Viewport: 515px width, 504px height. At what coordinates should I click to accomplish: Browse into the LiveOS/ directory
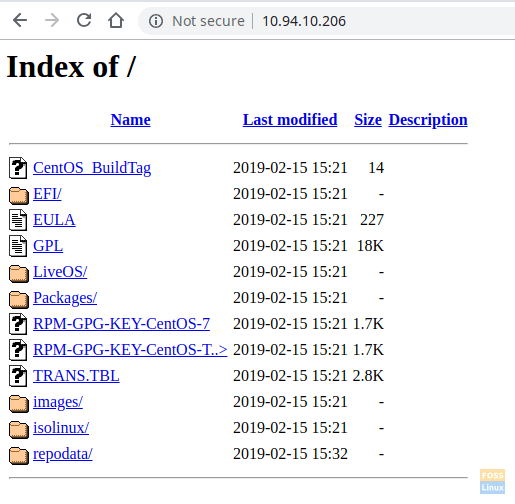(60, 272)
